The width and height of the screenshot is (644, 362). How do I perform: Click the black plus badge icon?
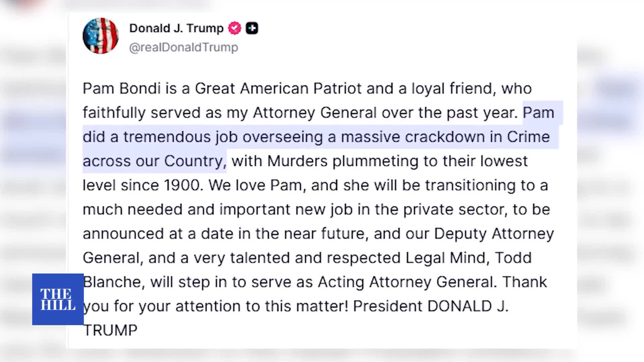pyautogui.click(x=252, y=28)
